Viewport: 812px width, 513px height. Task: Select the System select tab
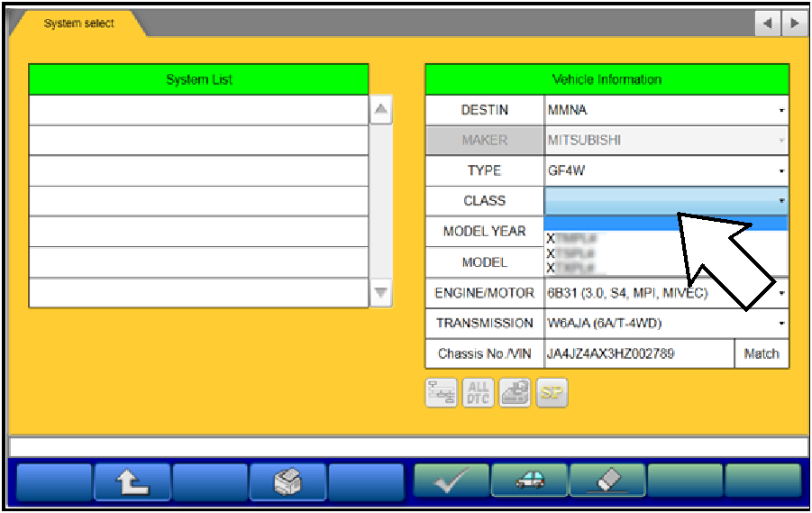78,23
